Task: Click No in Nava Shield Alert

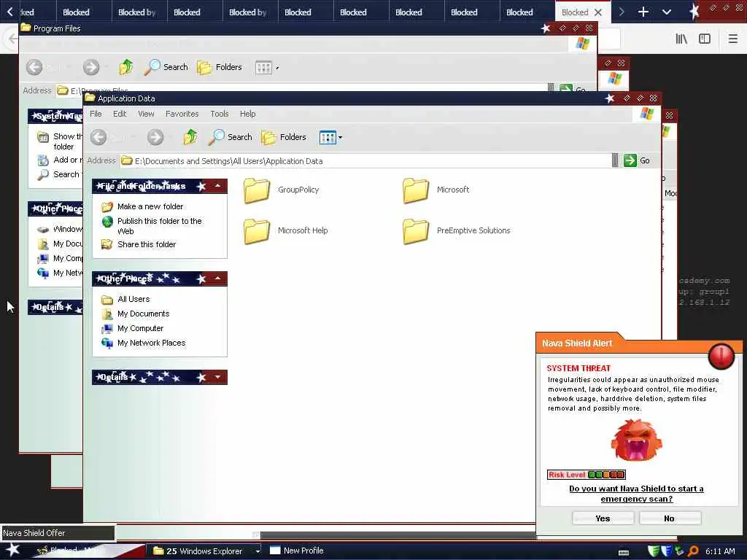Action: (670, 518)
